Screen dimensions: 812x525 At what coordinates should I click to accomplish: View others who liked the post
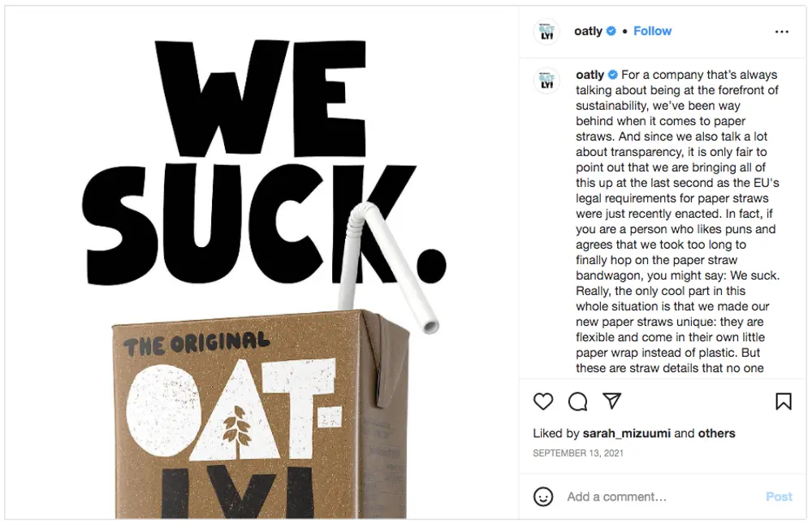pyautogui.click(x=717, y=433)
